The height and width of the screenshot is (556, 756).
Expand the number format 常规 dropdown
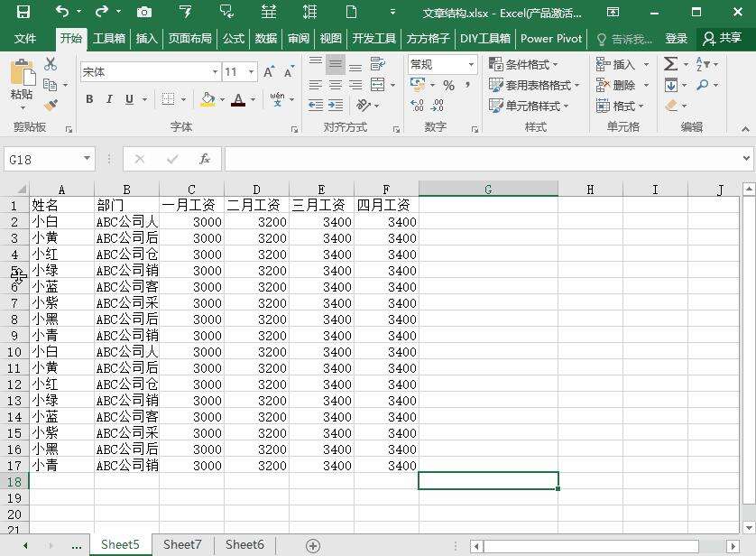pos(471,64)
